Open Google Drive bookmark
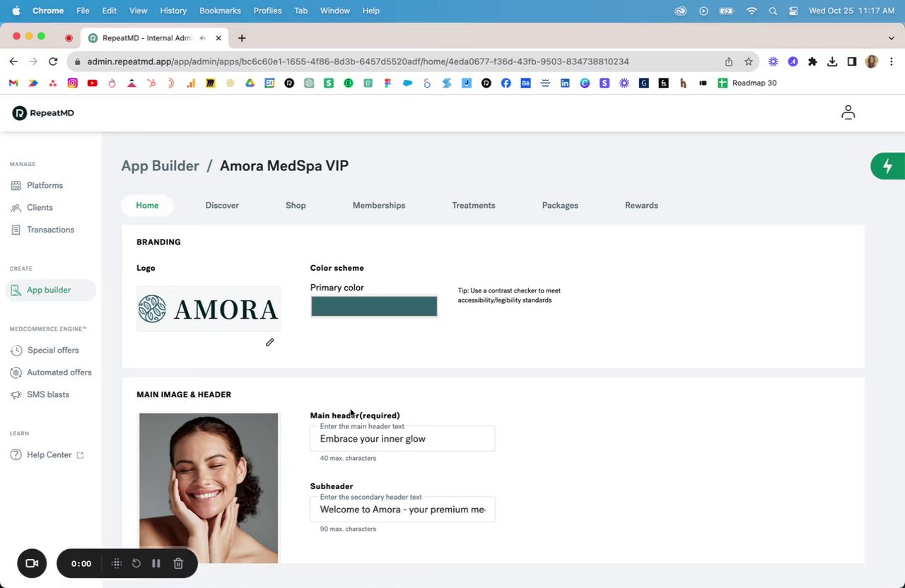This screenshot has height=588, width=905. pyautogui.click(x=250, y=83)
